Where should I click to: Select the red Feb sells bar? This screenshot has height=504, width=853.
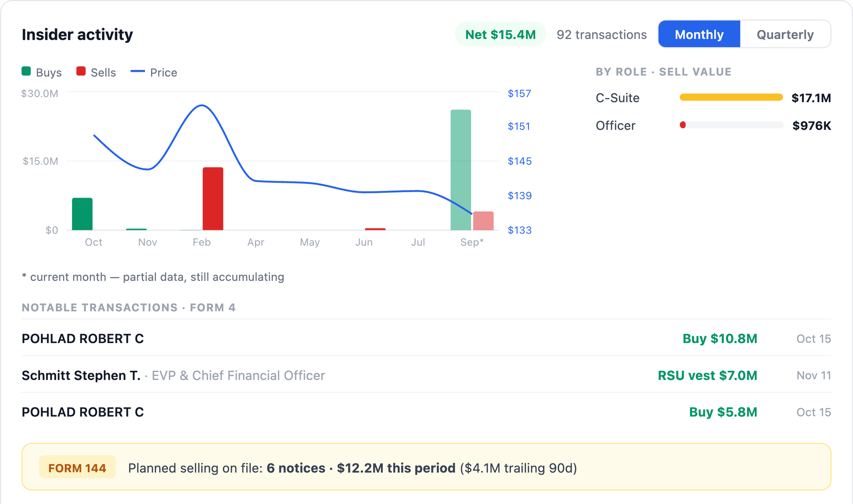pos(213,199)
